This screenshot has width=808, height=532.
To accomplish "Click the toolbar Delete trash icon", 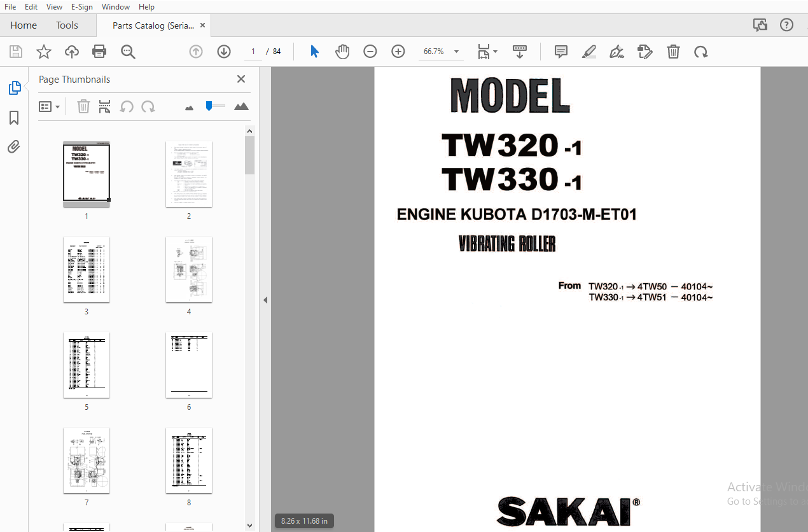I will [x=673, y=52].
